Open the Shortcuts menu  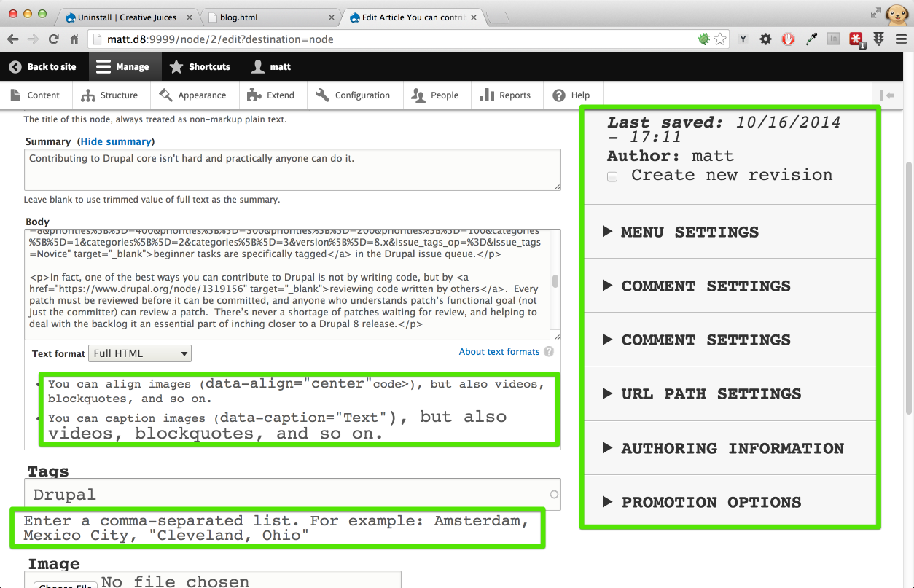[200, 66]
